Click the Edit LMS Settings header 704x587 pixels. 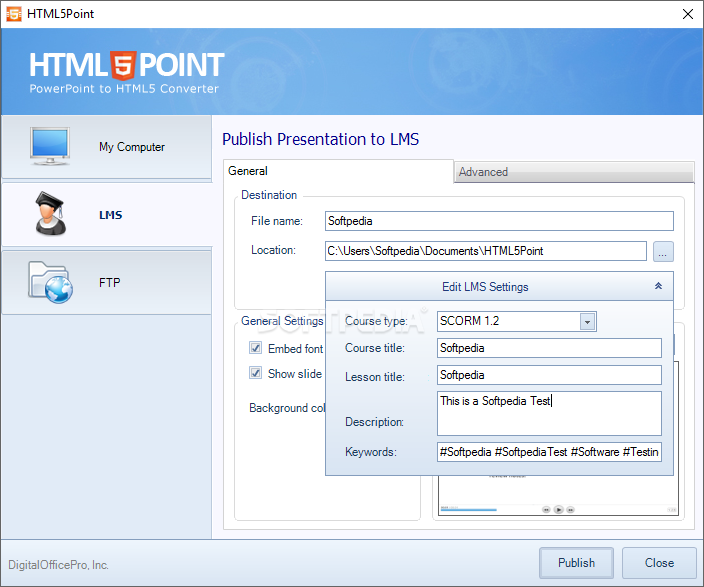click(499, 287)
